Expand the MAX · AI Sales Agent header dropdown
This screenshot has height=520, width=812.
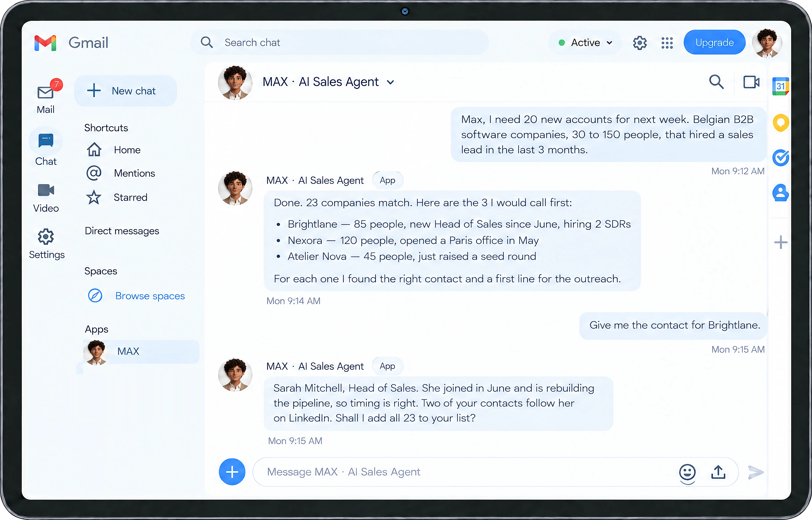pyautogui.click(x=391, y=82)
